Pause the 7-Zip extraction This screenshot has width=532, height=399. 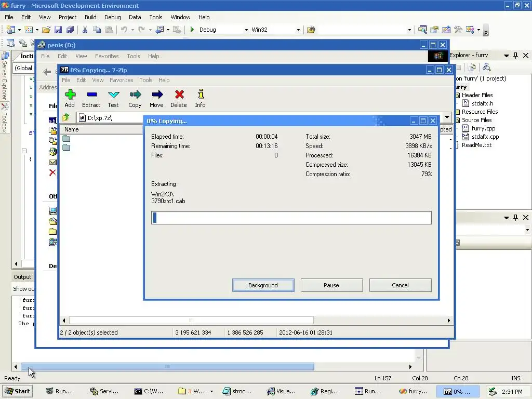331,285
